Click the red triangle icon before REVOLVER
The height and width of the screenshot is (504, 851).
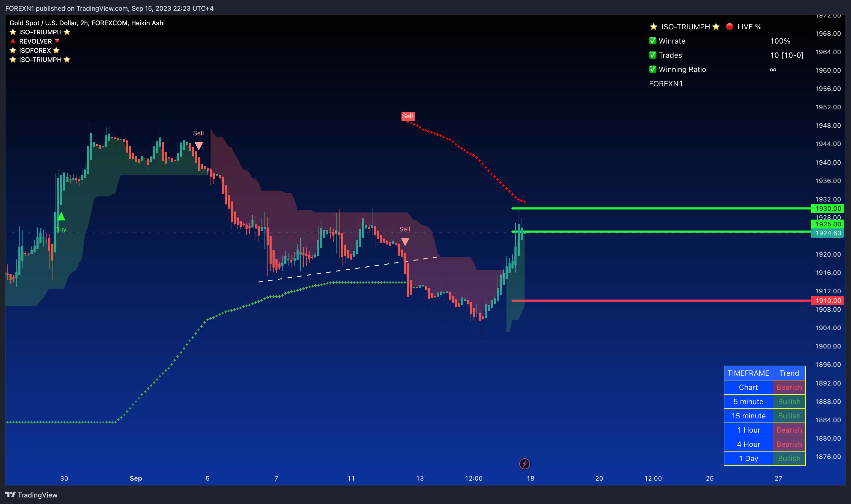pos(13,41)
